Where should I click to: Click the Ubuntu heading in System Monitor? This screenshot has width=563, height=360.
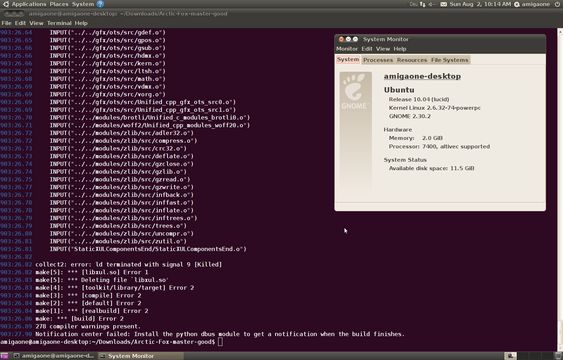tap(399, 90)
